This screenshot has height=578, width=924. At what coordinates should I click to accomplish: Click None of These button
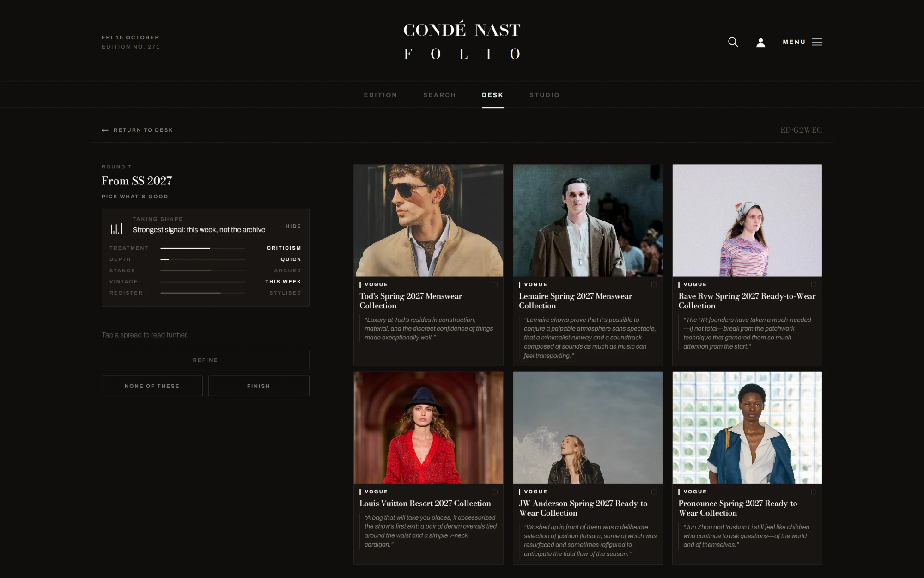pos(152,386)
